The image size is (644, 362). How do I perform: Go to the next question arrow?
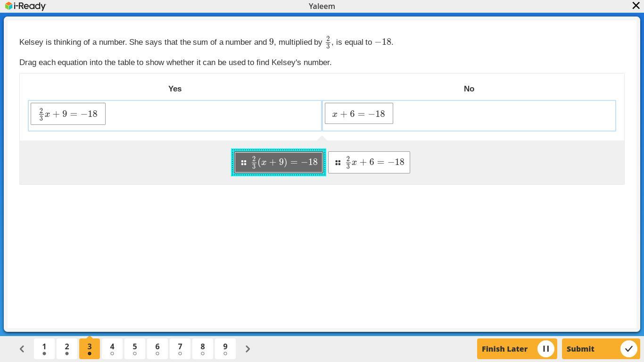(x=248, y=349)
